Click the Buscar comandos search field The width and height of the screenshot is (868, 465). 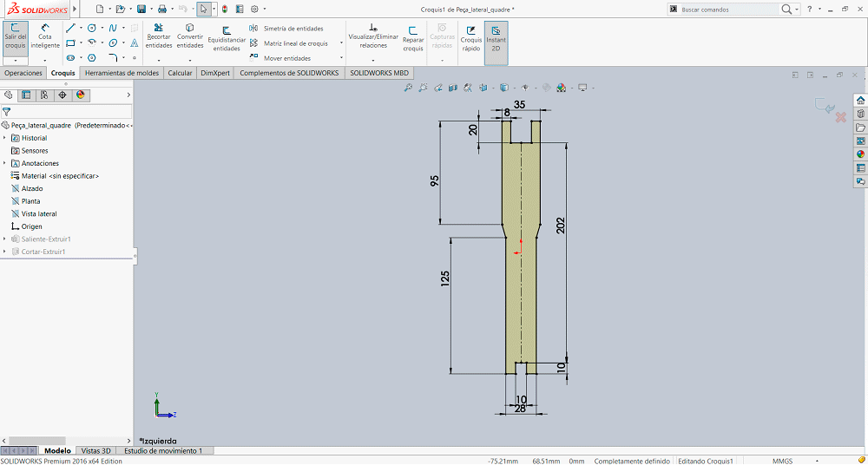[x=729, y=10]
